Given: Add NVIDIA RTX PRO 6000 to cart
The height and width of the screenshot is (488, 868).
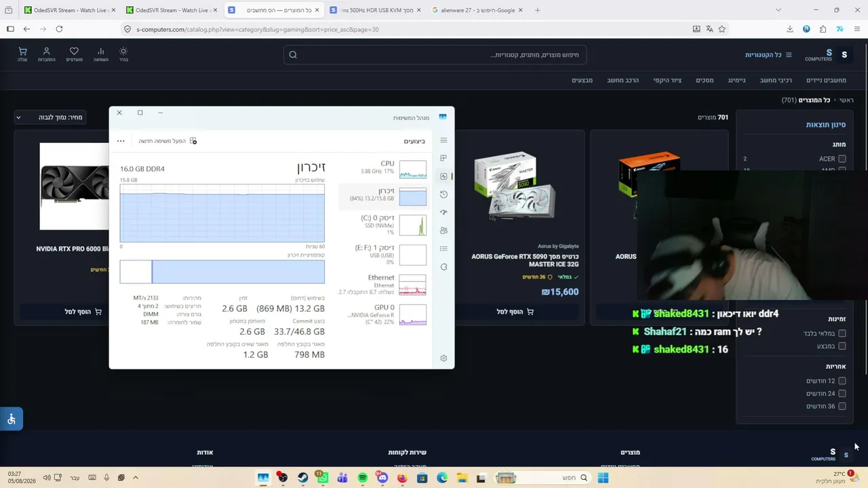Looking at the screenshot, I should [x=83, y=312].
